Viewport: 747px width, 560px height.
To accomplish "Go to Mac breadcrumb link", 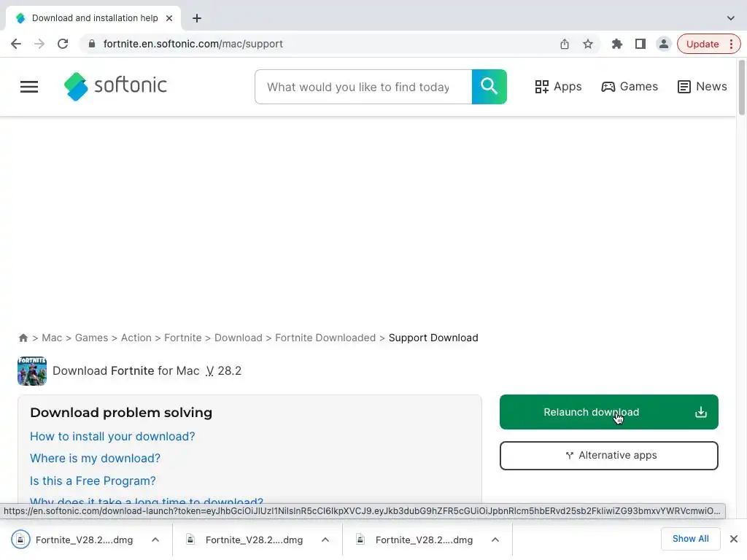I will point(52,338).
